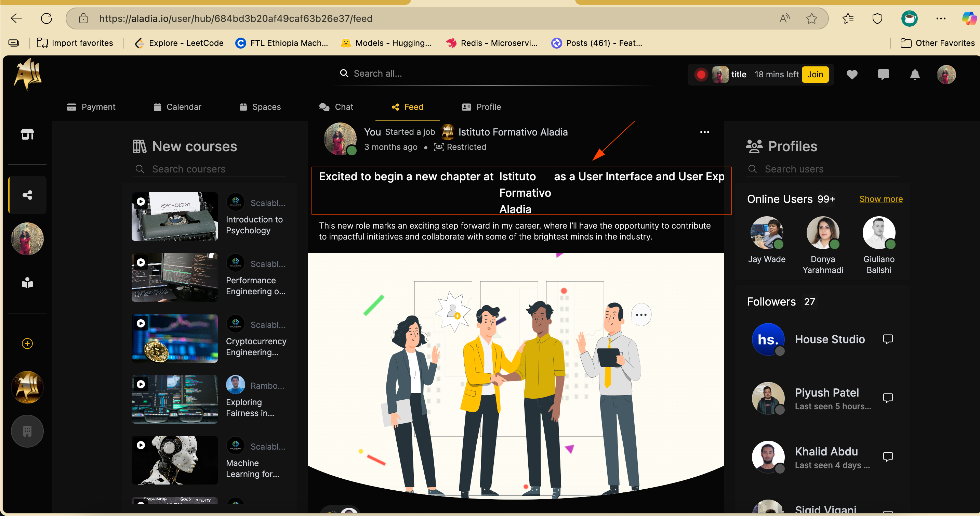The image size is (980, 516).
Task: Open the browser shield icon
Action: [877, 18]
